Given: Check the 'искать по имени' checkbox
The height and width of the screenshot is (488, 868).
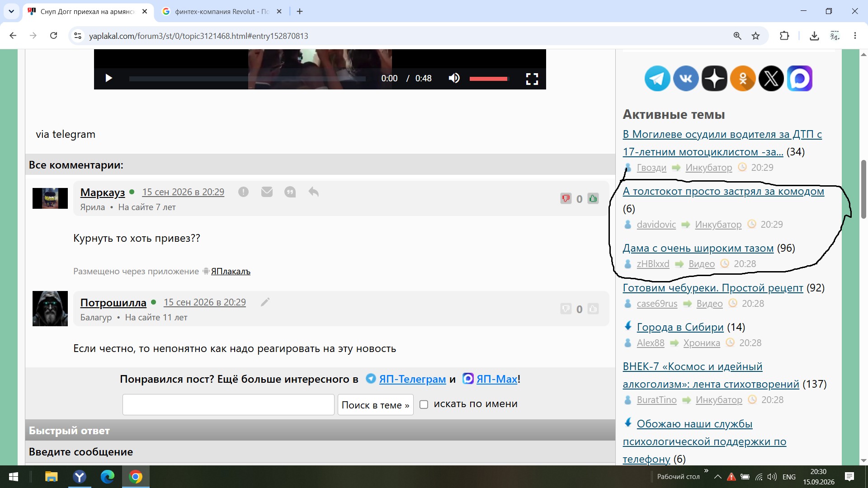Looking at the screenshot, I should tap(424, 404).
